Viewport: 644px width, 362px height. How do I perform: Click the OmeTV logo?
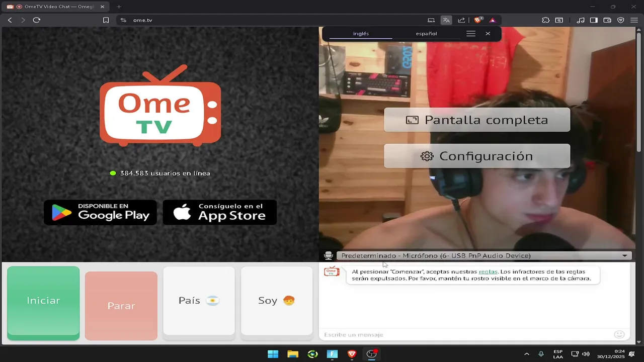pos(160,106)
